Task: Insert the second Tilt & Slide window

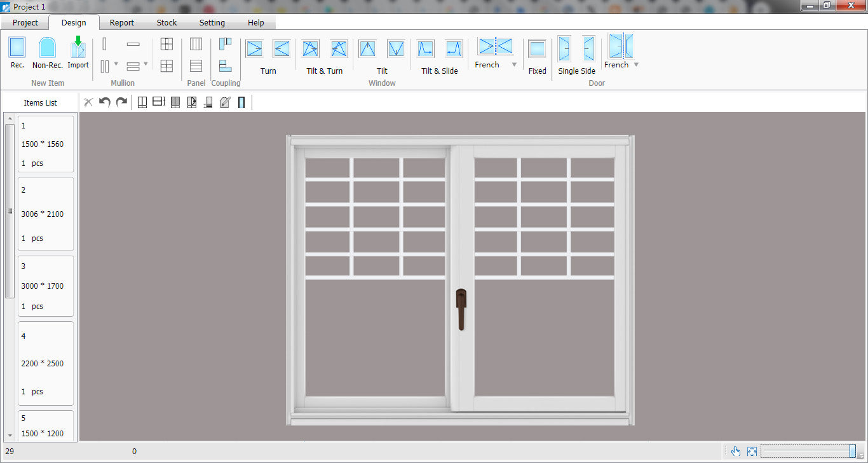Action: (x=454, y=49)
